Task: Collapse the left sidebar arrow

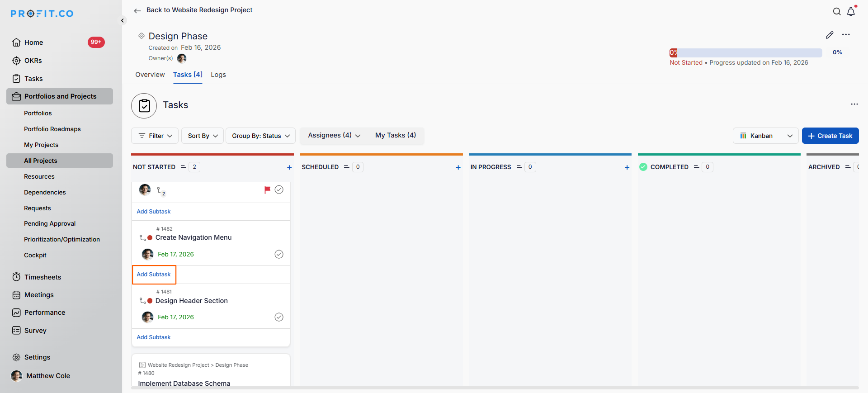Action: click(x=123, y=20)
